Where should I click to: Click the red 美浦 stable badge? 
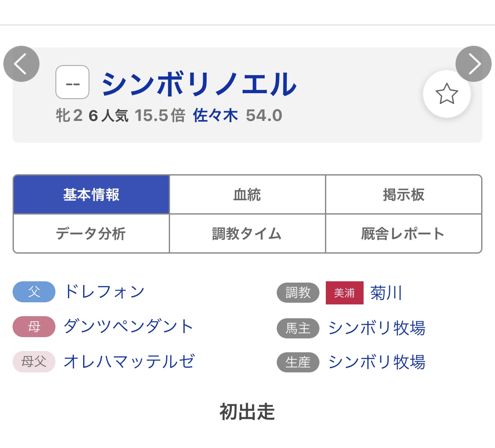click(344, 293)
